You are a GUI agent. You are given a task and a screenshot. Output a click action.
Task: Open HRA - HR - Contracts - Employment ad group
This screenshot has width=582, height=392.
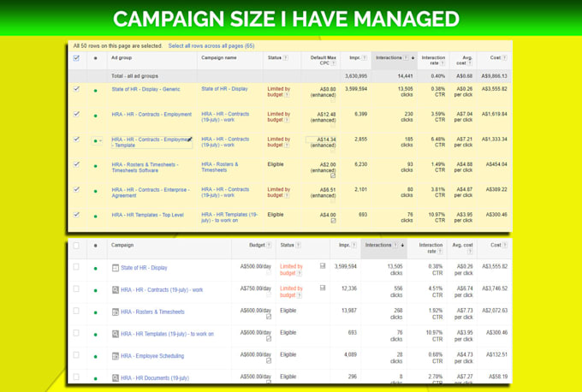click(x=151, y=115)
